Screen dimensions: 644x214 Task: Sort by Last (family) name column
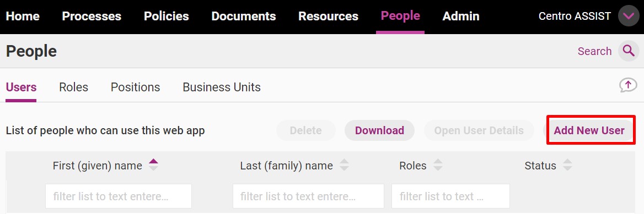(x=344, y=165)
